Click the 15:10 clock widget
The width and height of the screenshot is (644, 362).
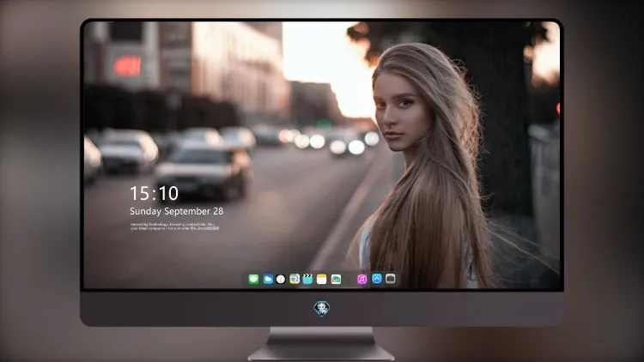155,193
